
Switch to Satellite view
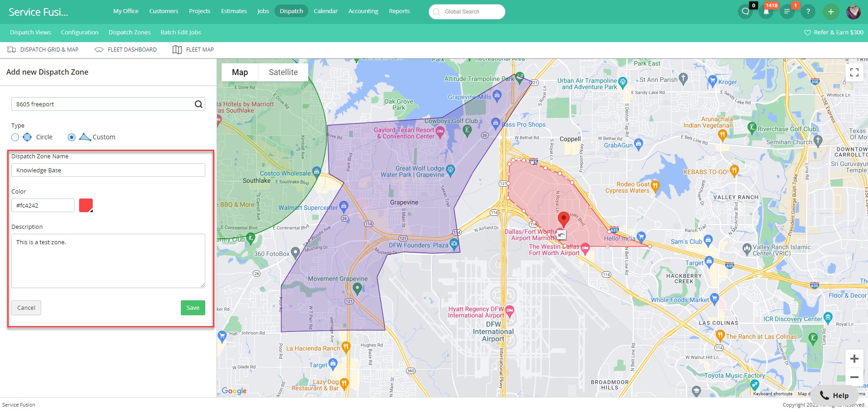click(283, 72)
